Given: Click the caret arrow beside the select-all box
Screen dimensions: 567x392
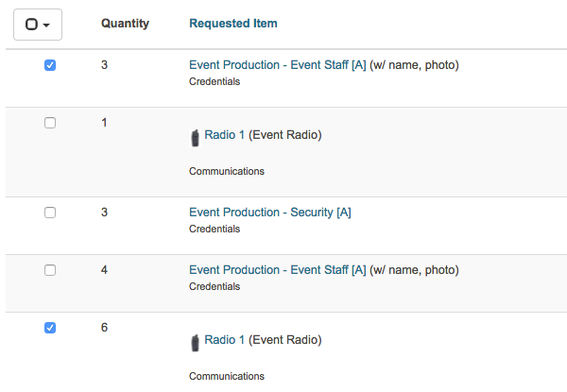Looking at the screenshot, I should click(x=46, y=25).
